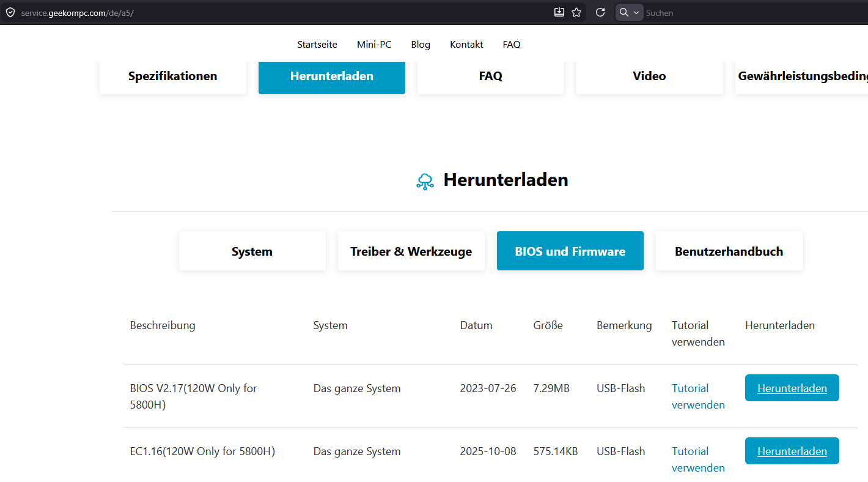Screen dimensions: 868x482
Task: Click USB-Flash in the EC1.16 row
Action: tap(621, 451)
